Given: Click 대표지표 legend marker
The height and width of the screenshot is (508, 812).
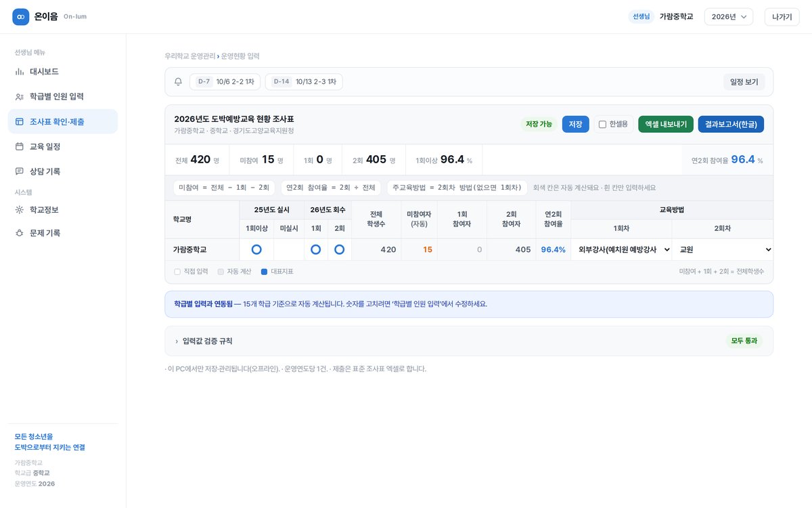Looking at the screenshot, I should point(265,272).
